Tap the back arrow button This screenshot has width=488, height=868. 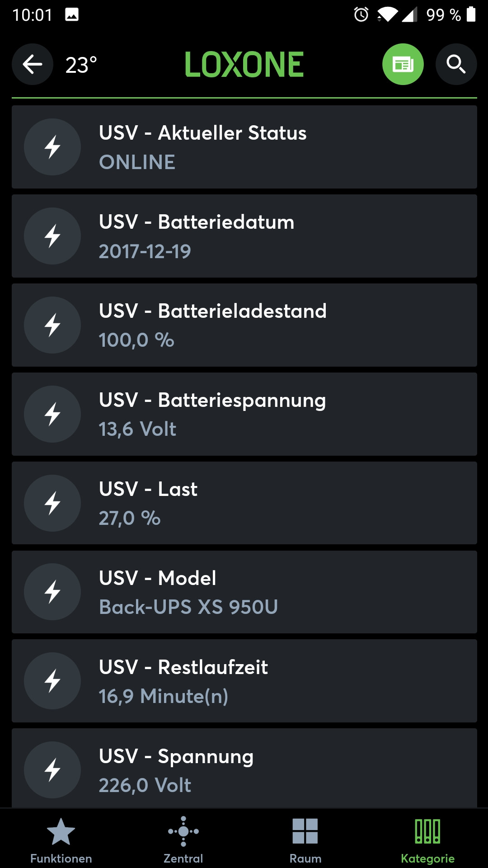pos(33,64)
